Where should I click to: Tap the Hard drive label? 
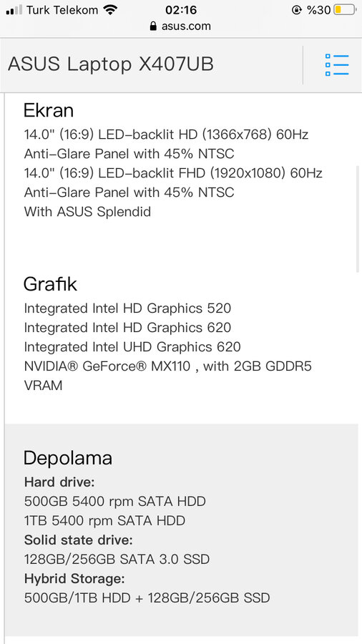[59, 482]
